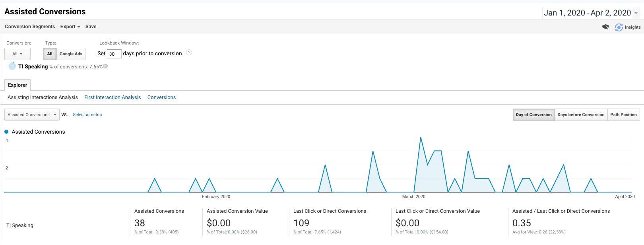Open the graduation cap education icon
Screen dimensions: 644x245
(605, 27)
